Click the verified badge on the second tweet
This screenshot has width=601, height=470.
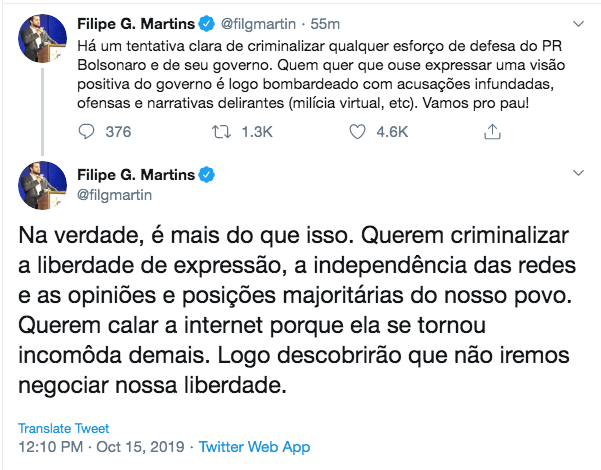(206, 176)
